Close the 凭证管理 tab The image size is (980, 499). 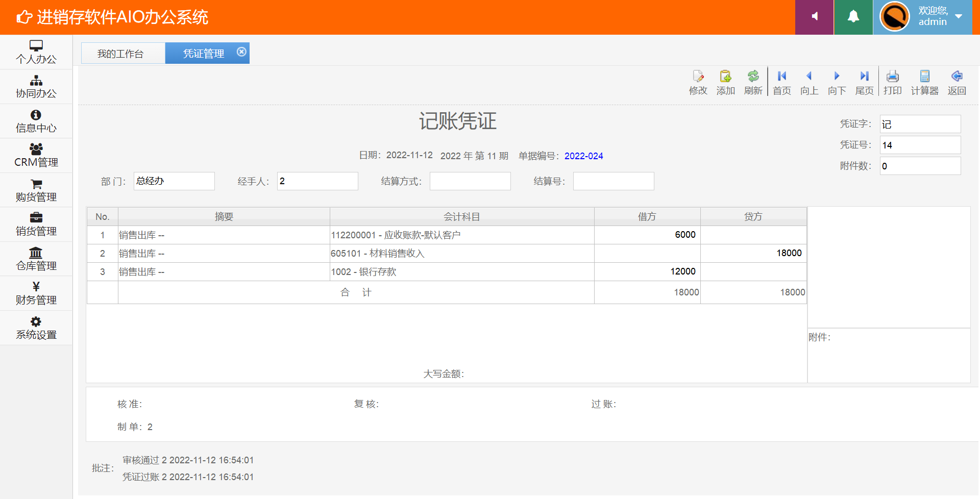pos(241,52)
